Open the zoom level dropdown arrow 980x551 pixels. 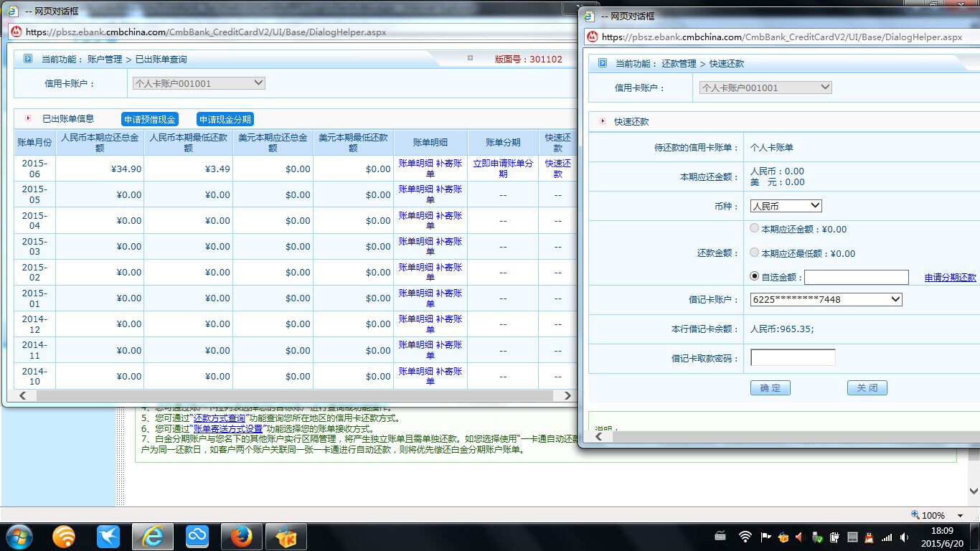[x=960, y=516]
